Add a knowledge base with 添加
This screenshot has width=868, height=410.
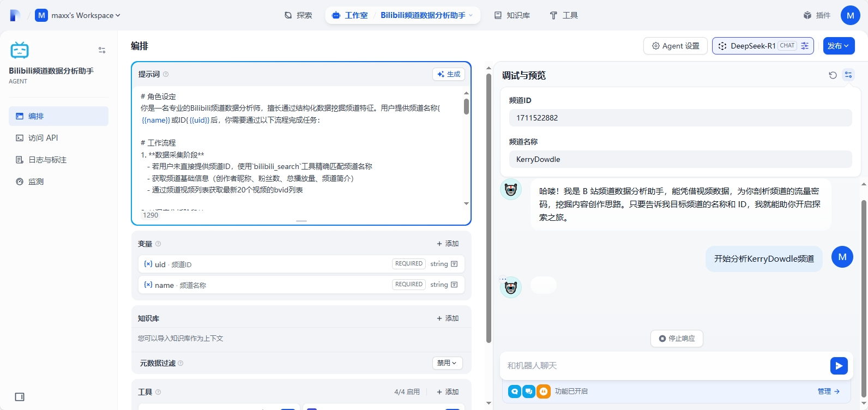[448, 318]
